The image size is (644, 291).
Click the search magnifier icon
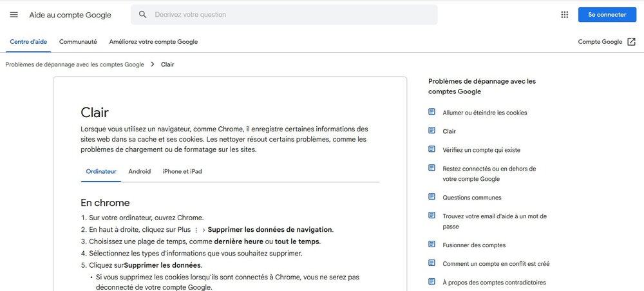pyautogui.click(x=143, y=15)
